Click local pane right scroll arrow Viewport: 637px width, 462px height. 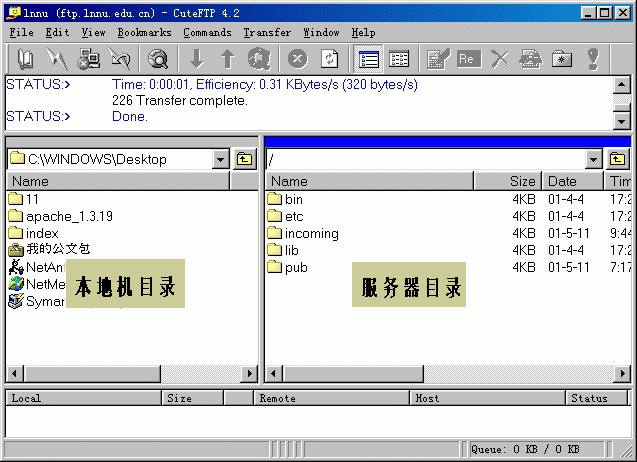pos(249,374)
